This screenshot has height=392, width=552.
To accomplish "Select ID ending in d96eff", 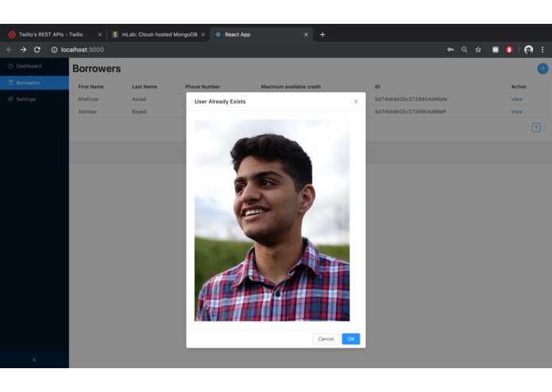I will (410, 111).
